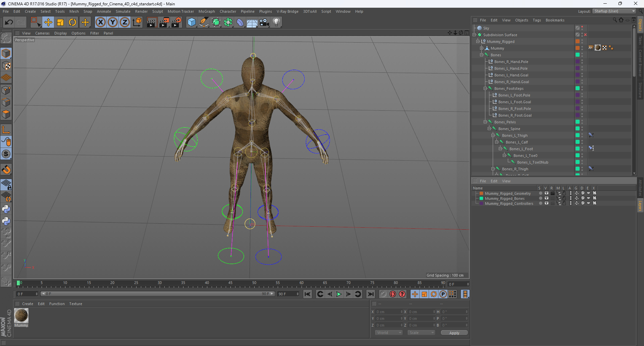This screenshot has width=644, height=346.
Task: Open the Layers side tab
Action: [x=640, y=206]
